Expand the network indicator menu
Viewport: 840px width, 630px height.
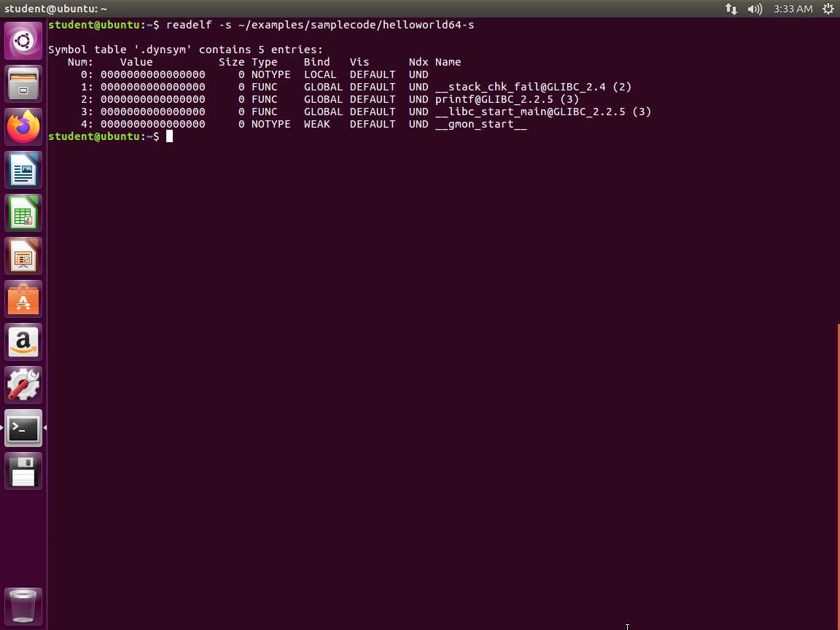(x=731, y=9)
